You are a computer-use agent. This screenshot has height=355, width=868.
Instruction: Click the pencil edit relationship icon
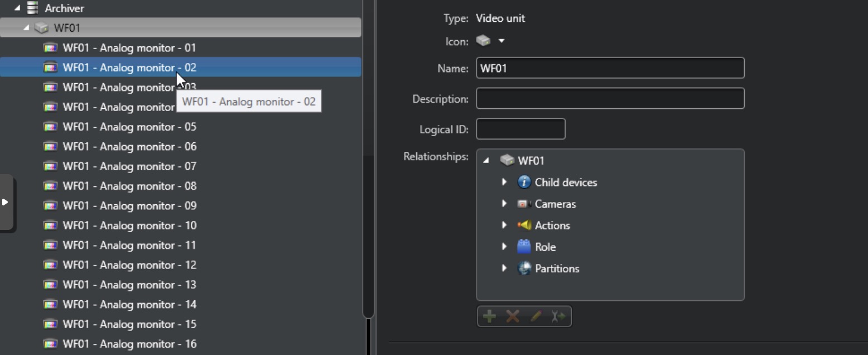536,316
